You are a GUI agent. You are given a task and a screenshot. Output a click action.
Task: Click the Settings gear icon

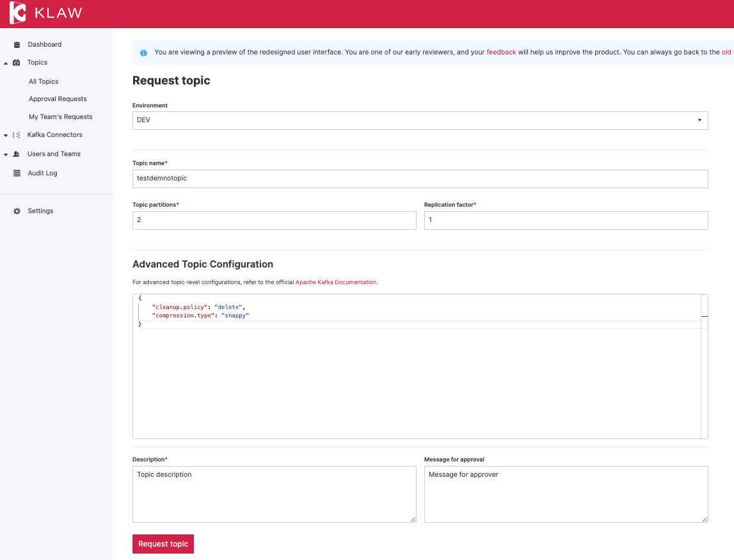(17, 211)
